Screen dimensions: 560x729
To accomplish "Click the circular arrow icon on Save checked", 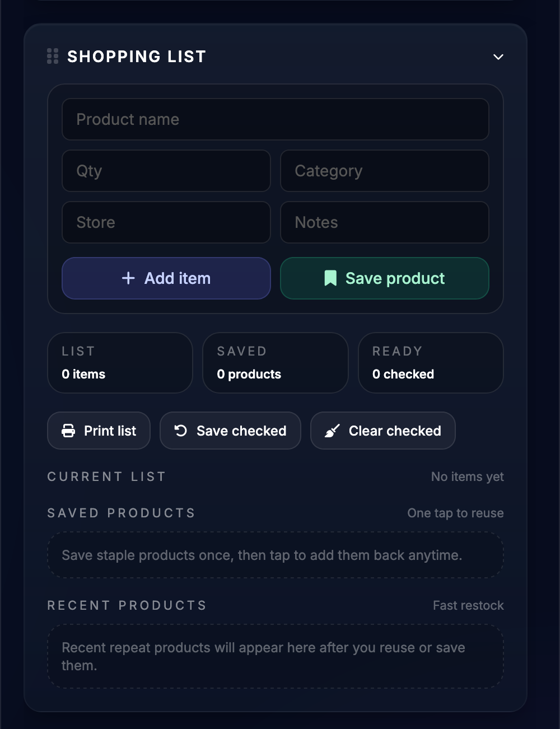I will (x=179, y=431).
